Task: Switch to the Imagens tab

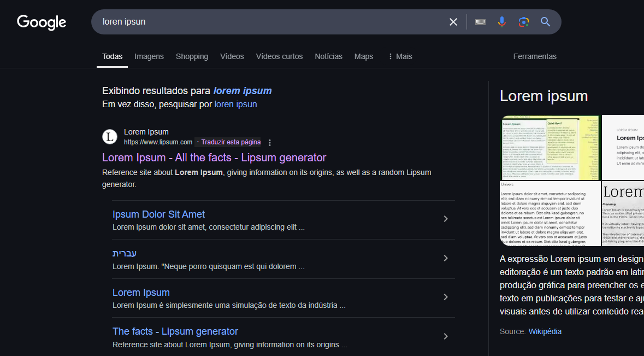Action: coord(149,56)
